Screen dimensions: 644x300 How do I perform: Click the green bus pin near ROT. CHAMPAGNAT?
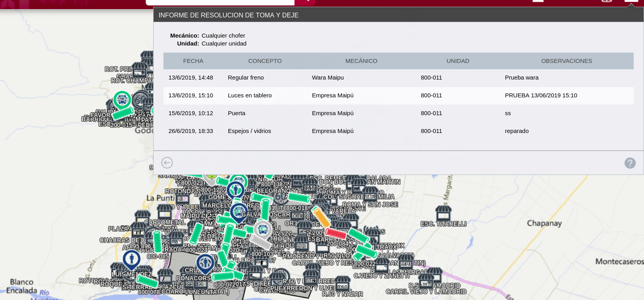(x=122, y=100)
